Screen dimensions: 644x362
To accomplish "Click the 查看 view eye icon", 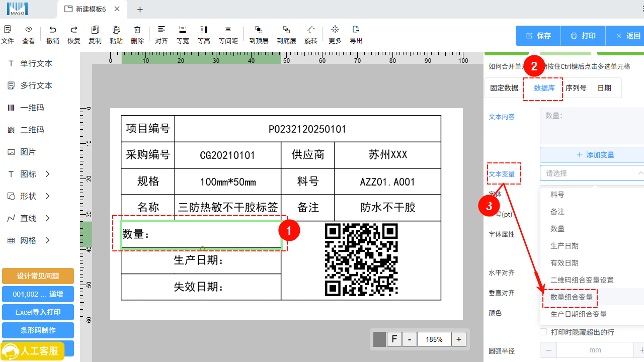I will click(x=29, y=30).
